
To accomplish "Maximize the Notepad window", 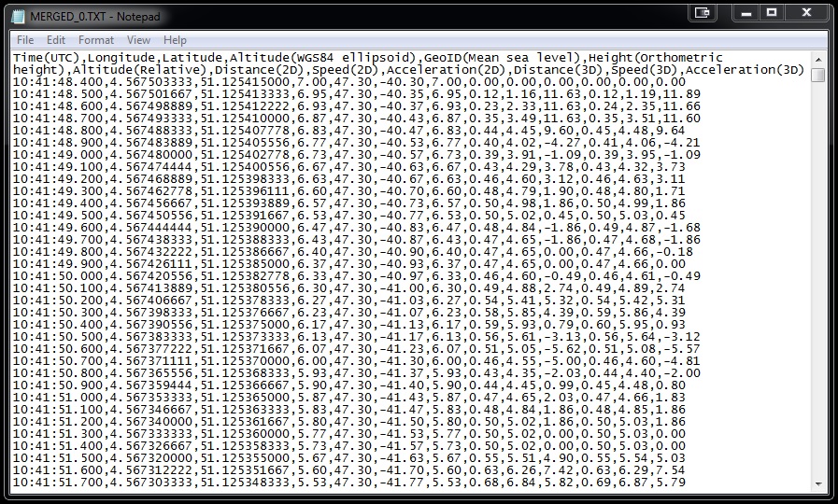I will (x=772, y=12).
